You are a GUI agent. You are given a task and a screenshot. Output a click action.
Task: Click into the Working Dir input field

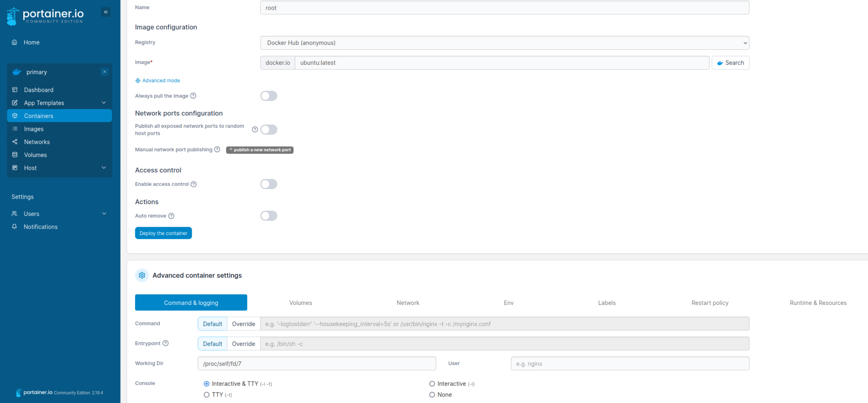[x=316, y=364]
